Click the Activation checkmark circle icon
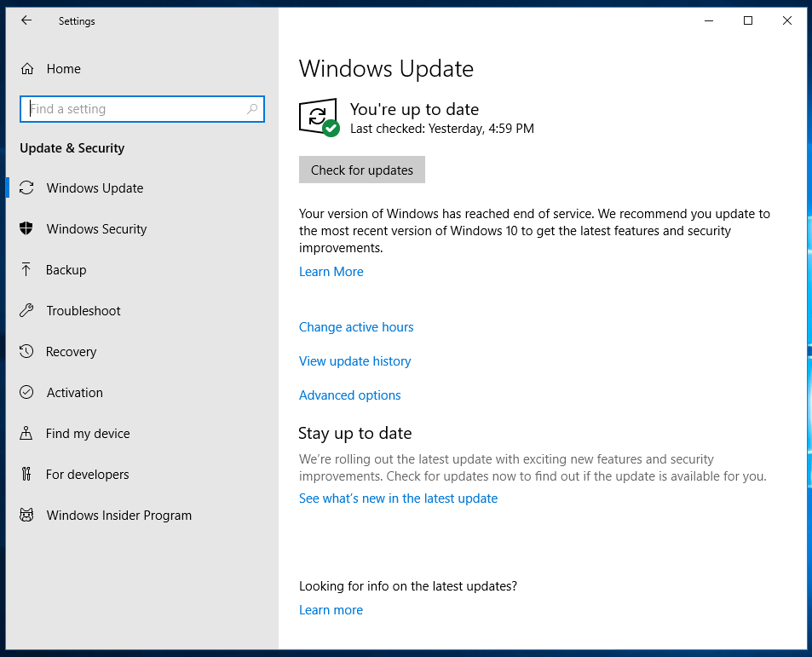Screen dimensions: 812x657 click(x=26, y=392)
